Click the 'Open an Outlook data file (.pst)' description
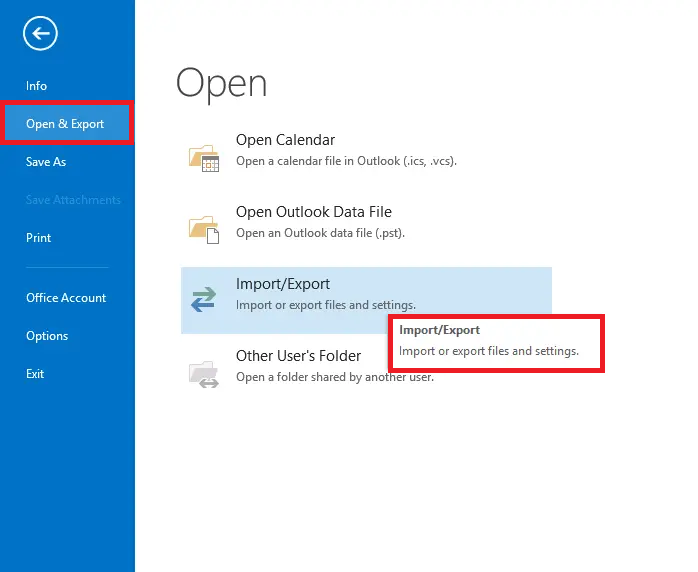 [320, 233]
